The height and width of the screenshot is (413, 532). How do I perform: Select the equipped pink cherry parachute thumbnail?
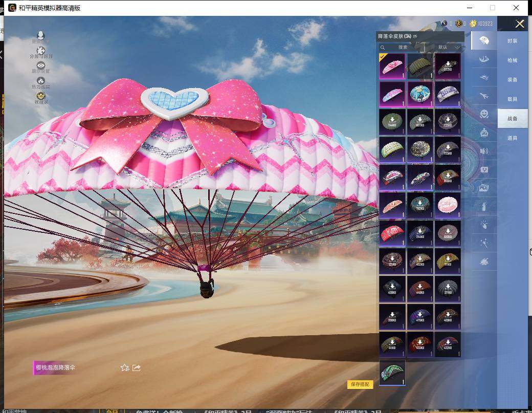coord(392,66)
